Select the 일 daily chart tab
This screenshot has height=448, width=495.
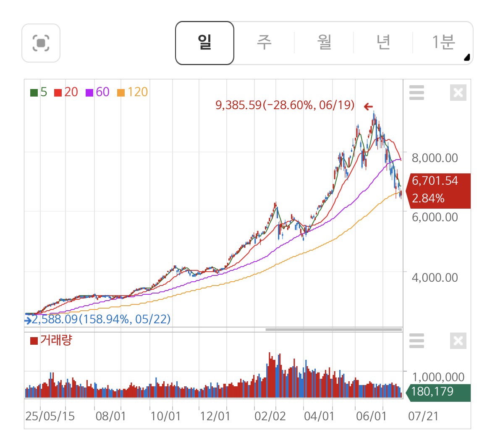[204, 43]
